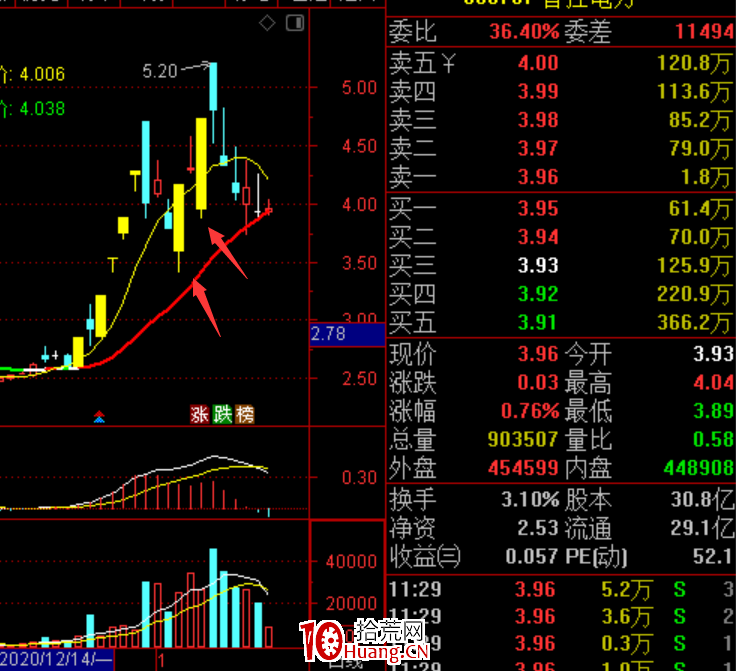Image resolution: width=736 pixels, height=671 pixels.
Task: Select the 买三 price 3.93
Action: tap(538, 266)
